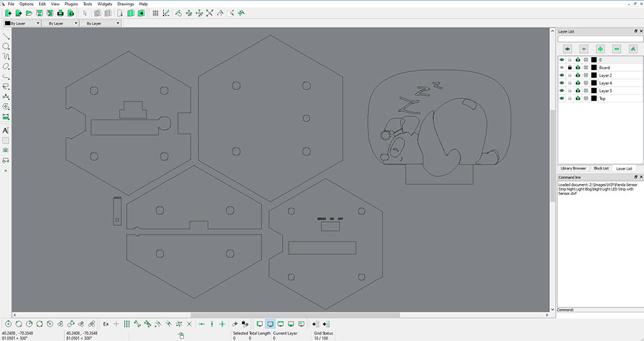Select the Text tool in left toolbar

click(x=6, y=131)
